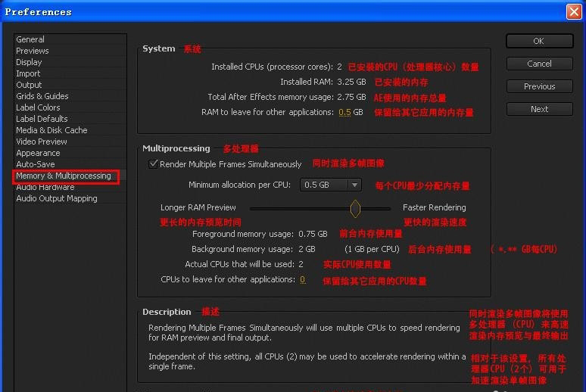Click the Faster Rendering label
The image size is (586, 392).
(435, 207)
